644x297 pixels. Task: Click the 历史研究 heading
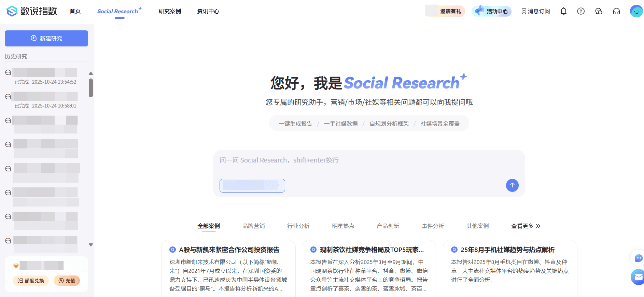click(x=16, y=56)
